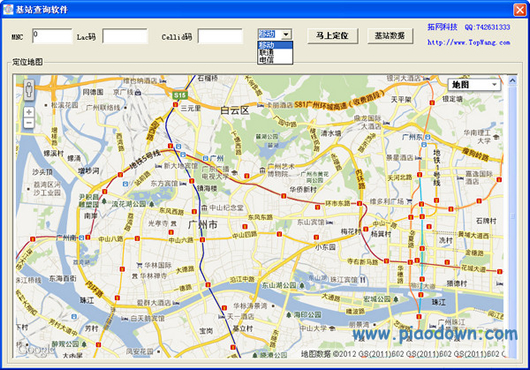Click the 马上定位 button
The height and width of the screenshot is (370, 530).
[332, 35]
